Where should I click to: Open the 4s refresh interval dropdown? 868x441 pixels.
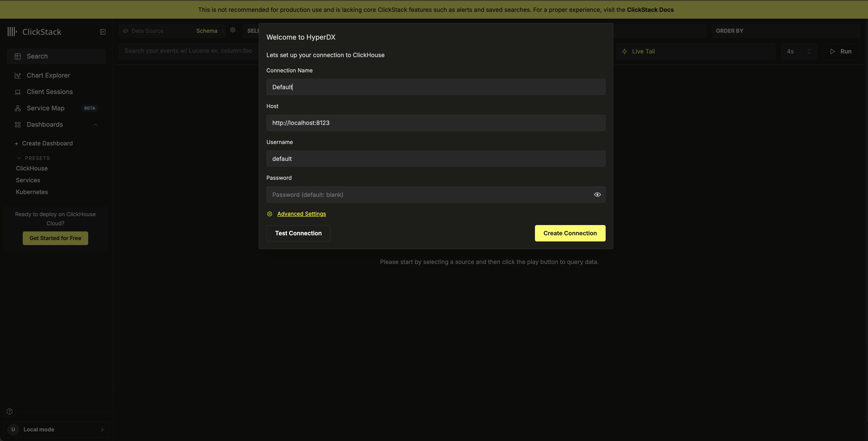point(799,51)
